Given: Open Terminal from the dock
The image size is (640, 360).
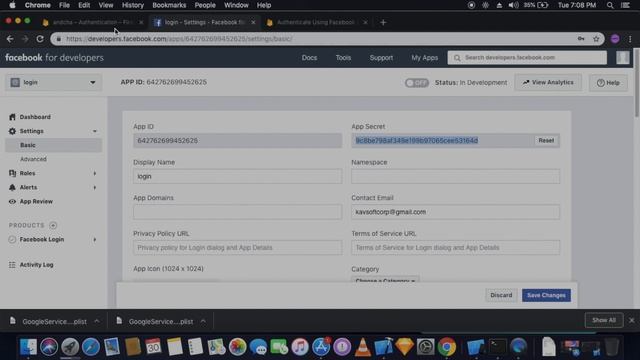Looking at the screenshot, I should (x=498, y=347).
